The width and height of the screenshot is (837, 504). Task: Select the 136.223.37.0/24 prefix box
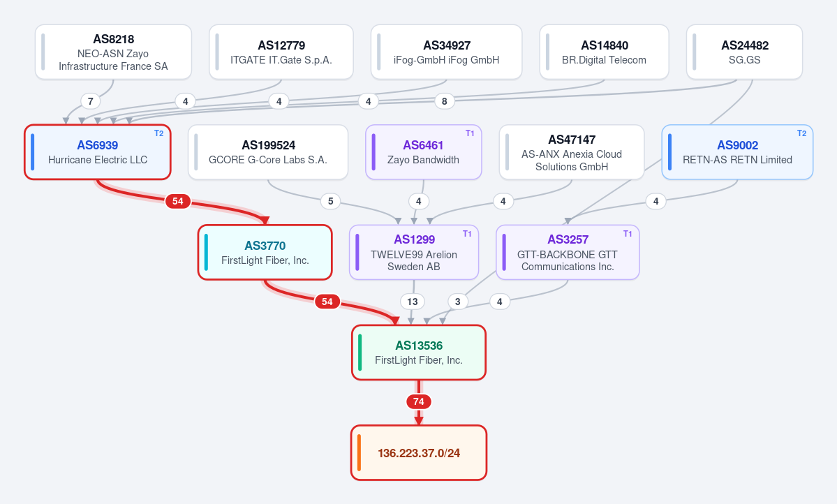(419, 453)
